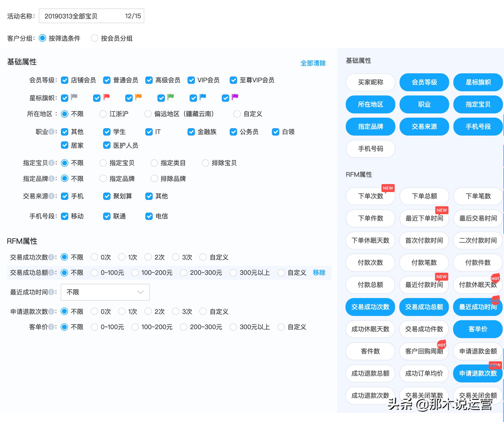
Task: Open the 最近成功时间 dropdown
Action: [x=105, y=292]
